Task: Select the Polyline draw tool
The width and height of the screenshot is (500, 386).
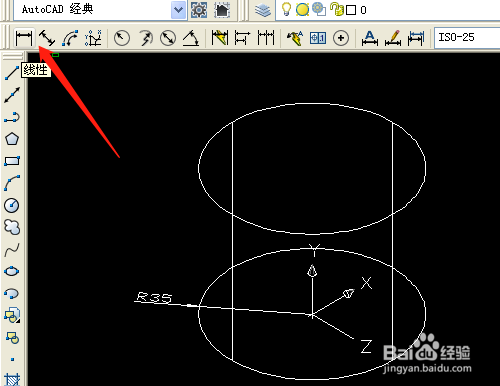Action: (x=12, y=117)
